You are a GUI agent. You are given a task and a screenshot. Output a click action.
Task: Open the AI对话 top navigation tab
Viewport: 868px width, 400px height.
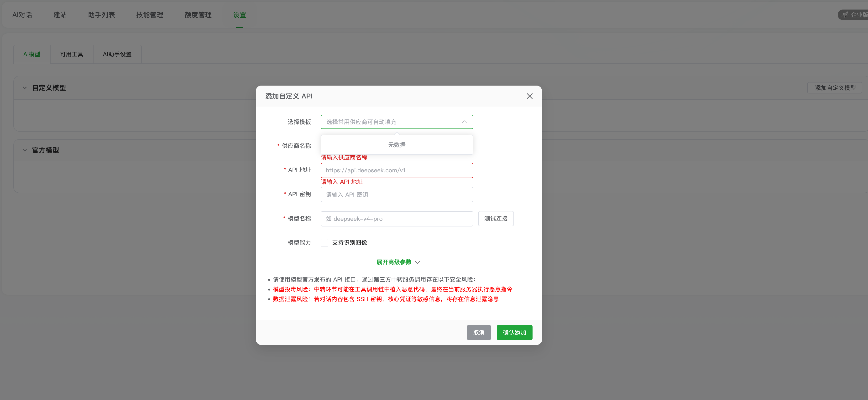(22, 15)
